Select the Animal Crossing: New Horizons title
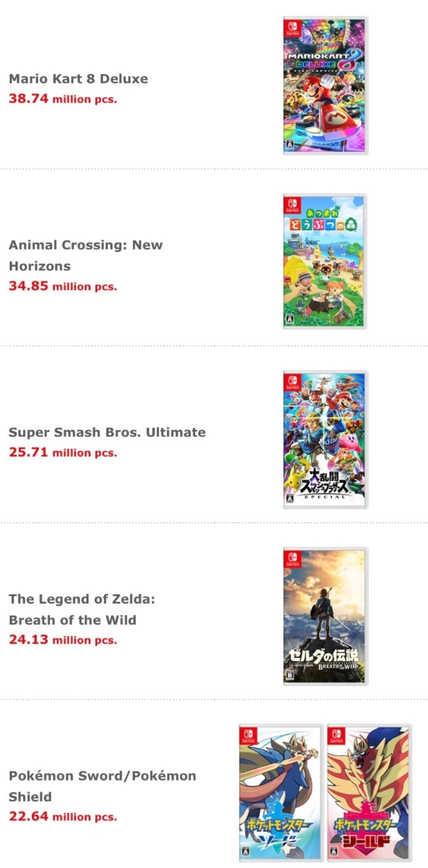Screen dimensions: 428x868 86,255
